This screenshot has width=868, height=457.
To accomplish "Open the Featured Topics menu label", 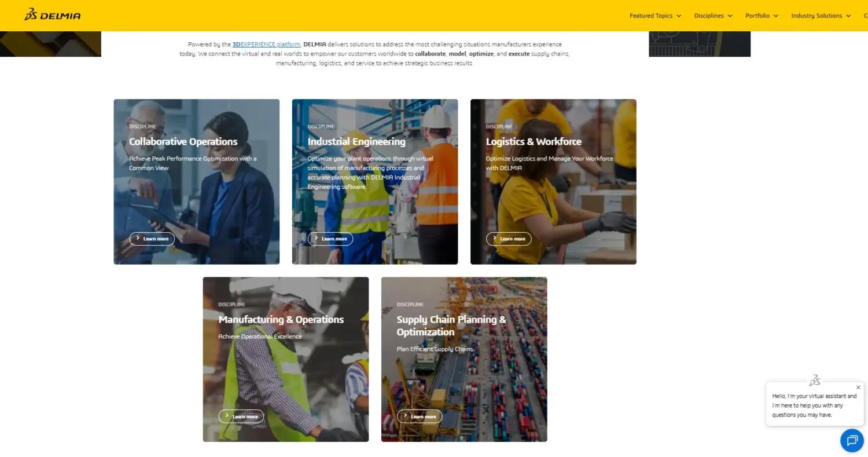I will (651, 16).
